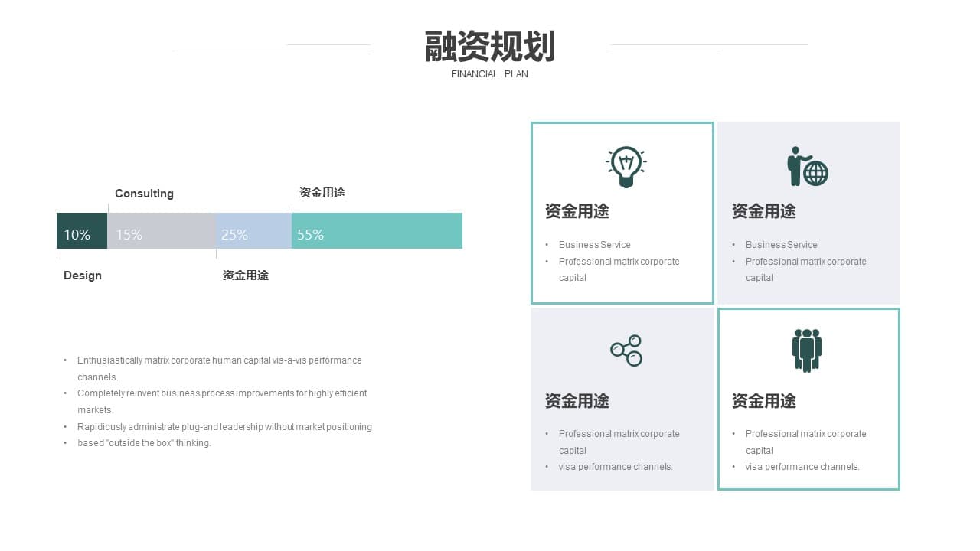
Task: Select 'Professional matrix corporate capital' in lightbulb card
Action: [619, 269]
